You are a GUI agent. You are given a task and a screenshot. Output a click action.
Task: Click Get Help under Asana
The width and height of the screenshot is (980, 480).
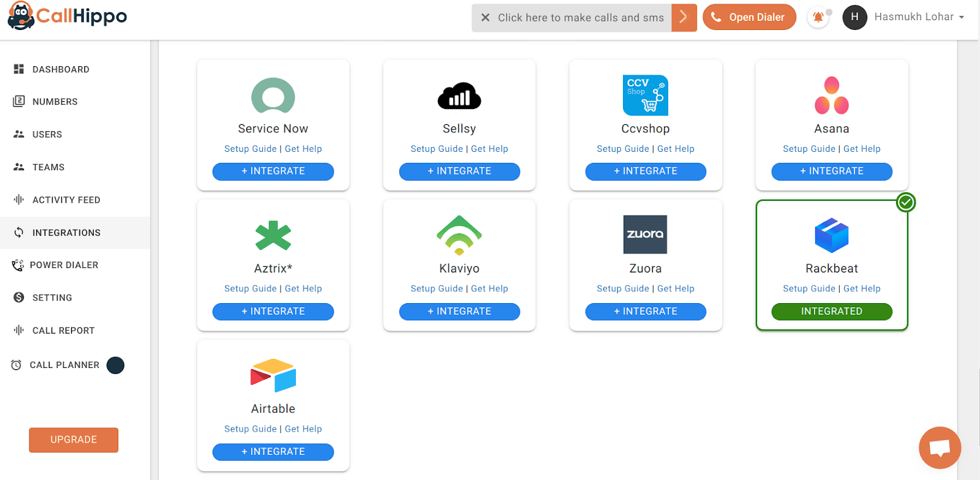[x=862, y=149]
